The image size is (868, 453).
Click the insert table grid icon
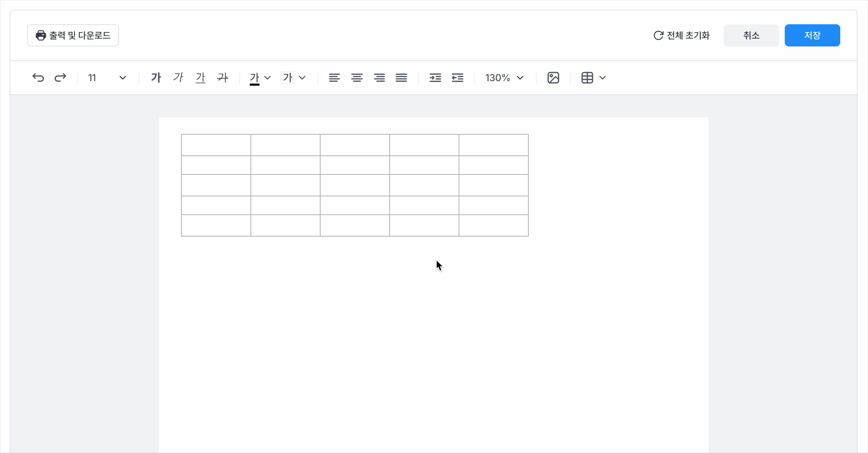point(587,78)
